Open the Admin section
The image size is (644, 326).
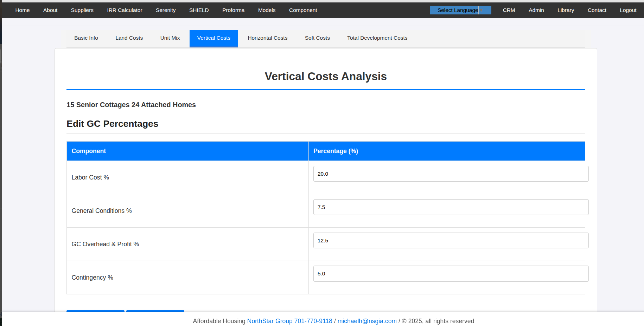click(536, 10)
